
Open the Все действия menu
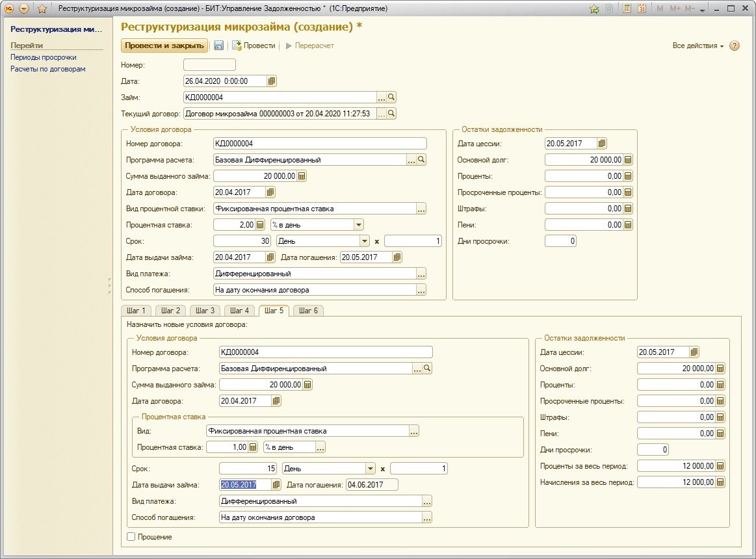pos(698,45)
